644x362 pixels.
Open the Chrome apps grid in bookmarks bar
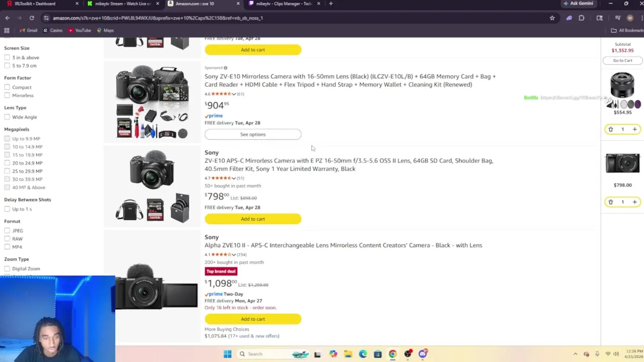[x=7, y=30]
